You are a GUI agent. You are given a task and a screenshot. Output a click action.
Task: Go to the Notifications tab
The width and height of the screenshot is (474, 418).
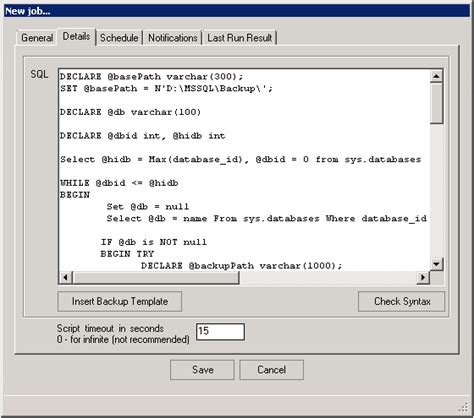[173, 38]
